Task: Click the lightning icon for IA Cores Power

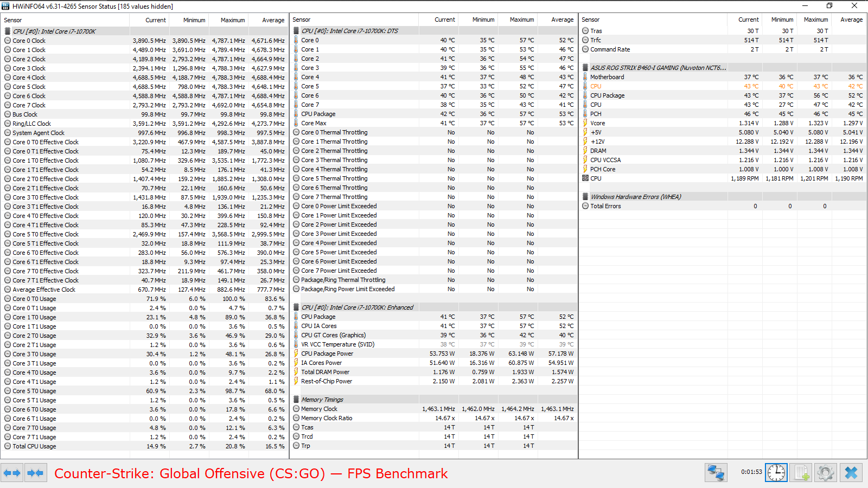Action: (x=296, y=363)
